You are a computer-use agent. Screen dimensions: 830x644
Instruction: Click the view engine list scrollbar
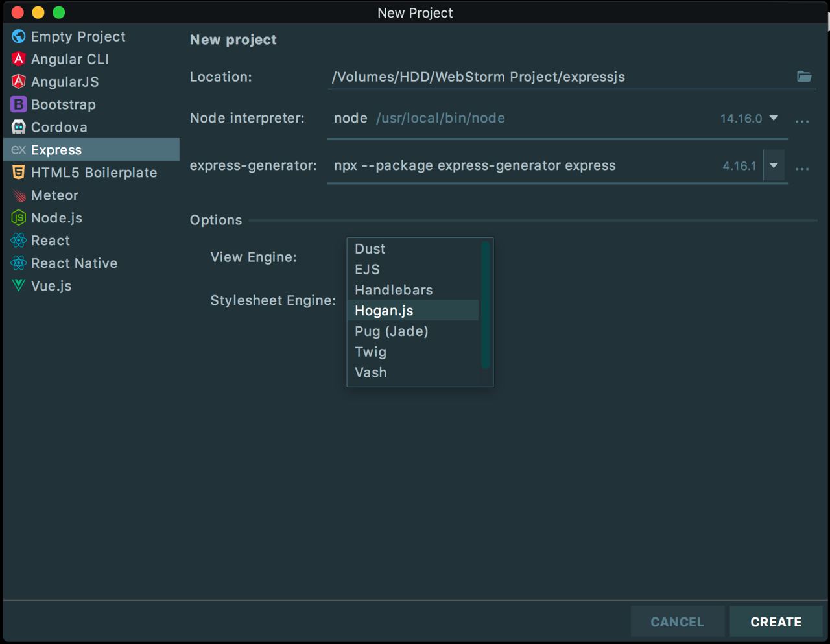485,305
